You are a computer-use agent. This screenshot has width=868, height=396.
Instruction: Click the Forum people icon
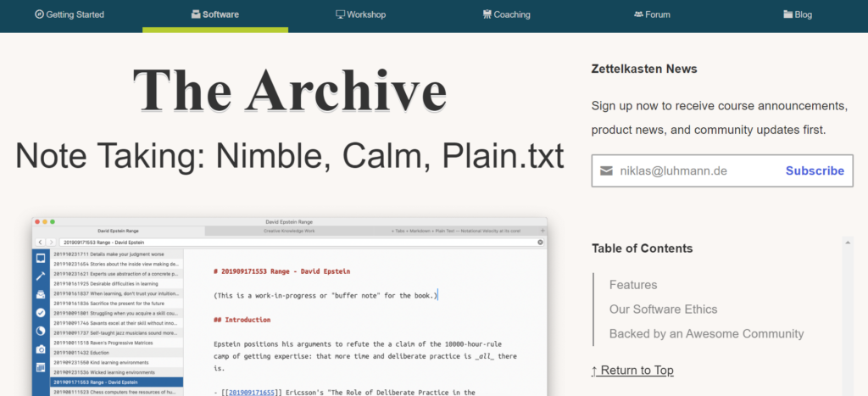638,14
